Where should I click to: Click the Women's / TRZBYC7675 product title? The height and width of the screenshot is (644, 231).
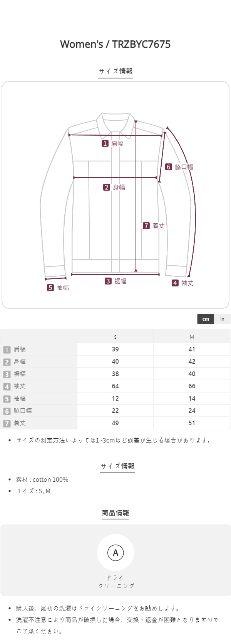pyautogui.click(x=115, y=44)
